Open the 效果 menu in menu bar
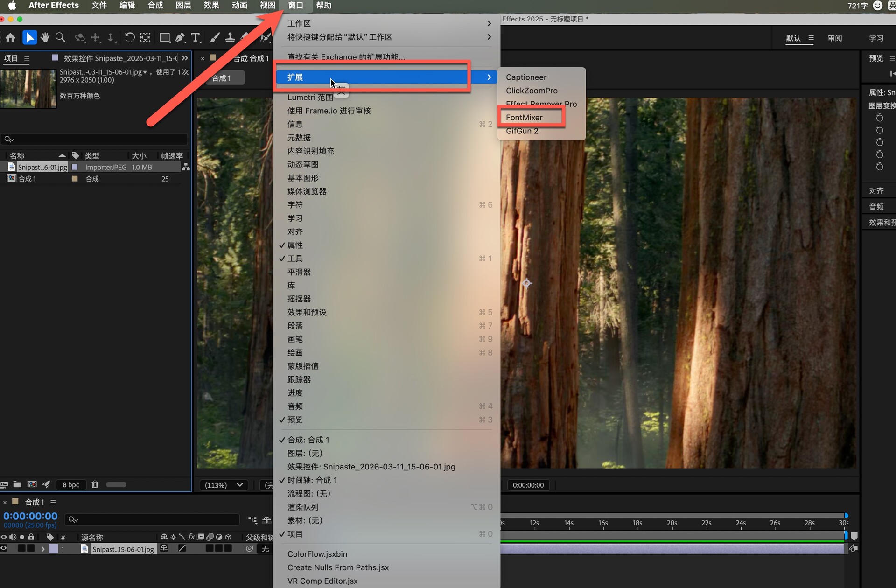This screenshot has width=896, height=588. pos(211,5)
